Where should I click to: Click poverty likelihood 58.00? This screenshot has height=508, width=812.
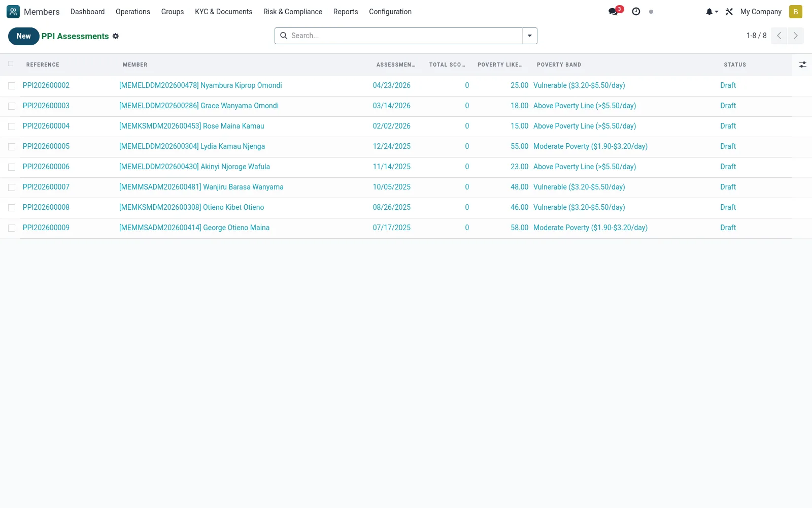click(x=519, y=228)
